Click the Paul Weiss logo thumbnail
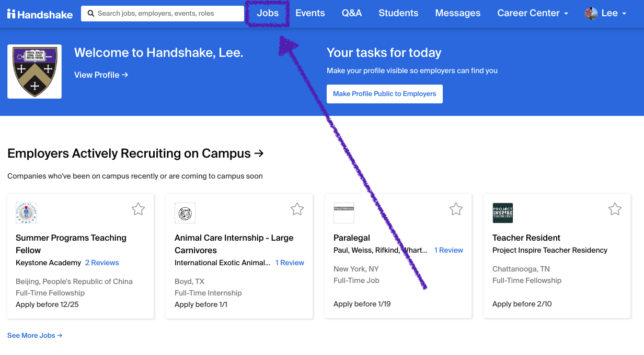The height and width of the screenshot is (355, 644). [x=344, y=213]
